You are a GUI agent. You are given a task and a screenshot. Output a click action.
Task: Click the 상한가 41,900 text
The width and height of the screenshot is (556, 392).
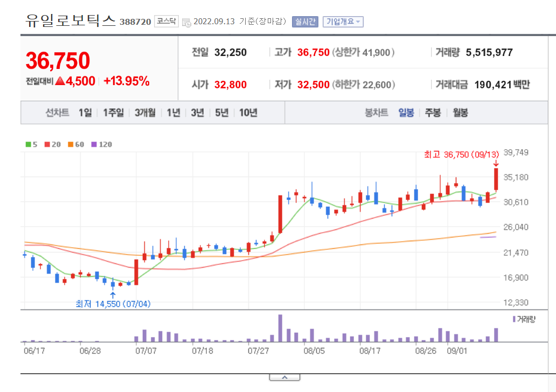coord(363,52)
